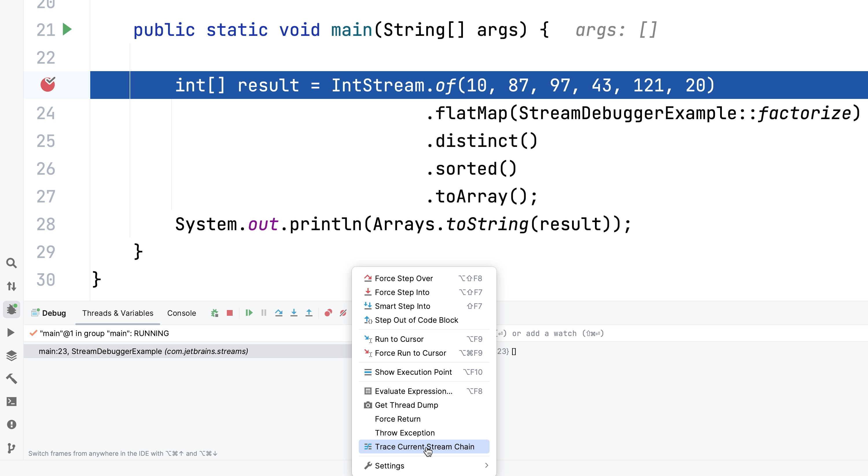868x476 pixels.
Task: Select the stack frame main:23, StreamDebuggerExample
Action: point(143,351)
